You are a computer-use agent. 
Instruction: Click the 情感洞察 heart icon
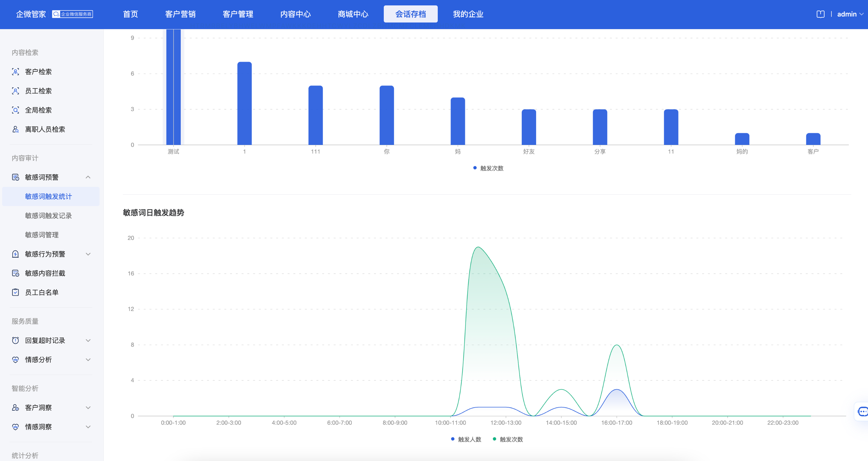(16, 427)
